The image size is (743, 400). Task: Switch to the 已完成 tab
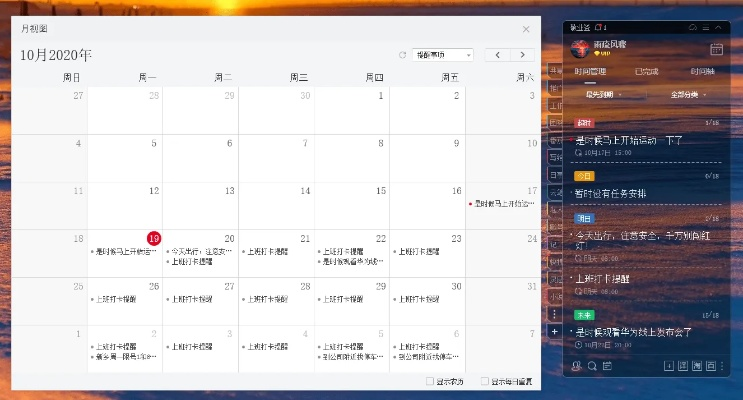(x=647, y=72)
